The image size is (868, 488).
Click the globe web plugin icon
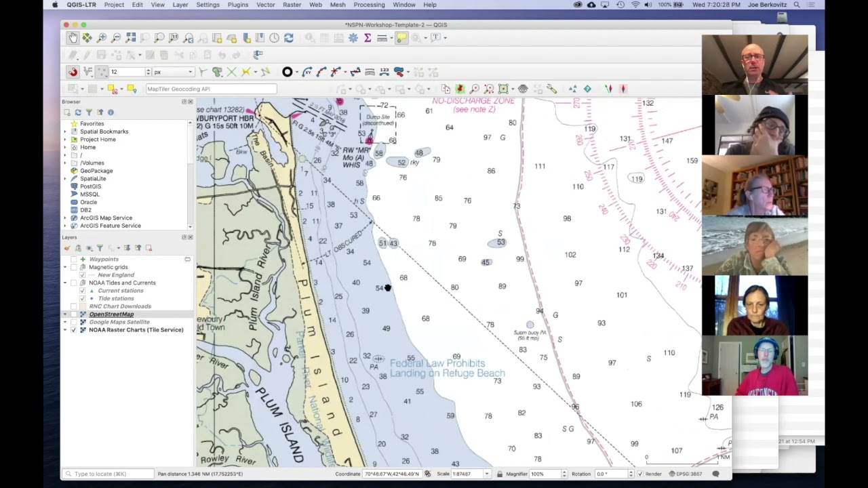coord(523,89)
